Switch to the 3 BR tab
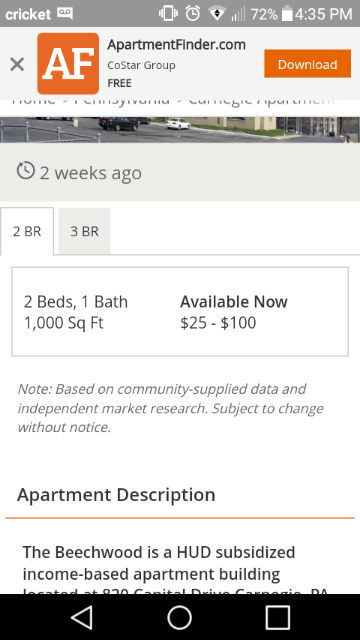Screen dimensions: 360x640 84,231
